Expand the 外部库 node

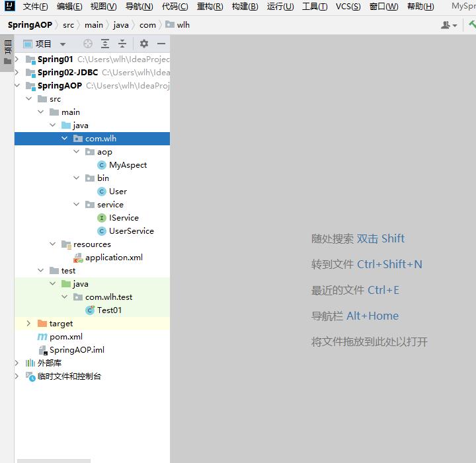click(17, 363)
